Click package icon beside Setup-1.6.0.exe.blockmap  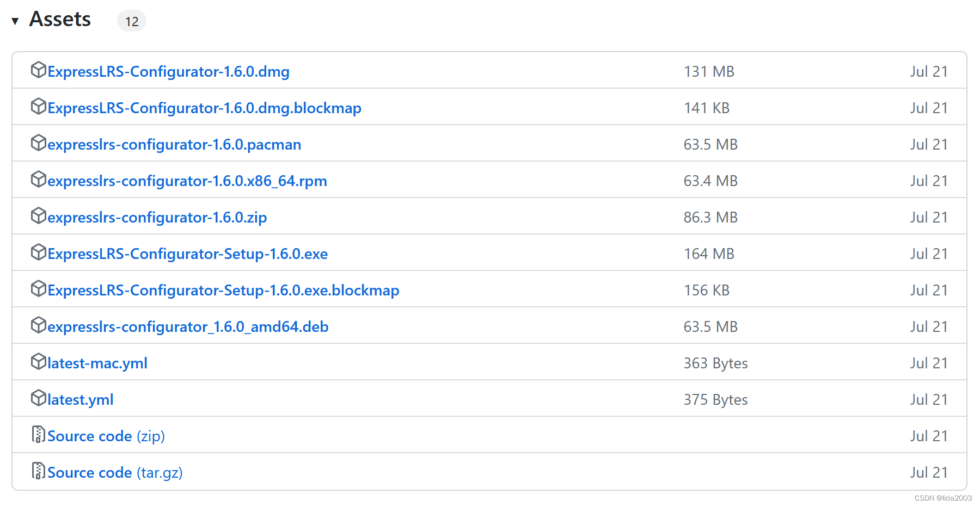coord(39,289)
